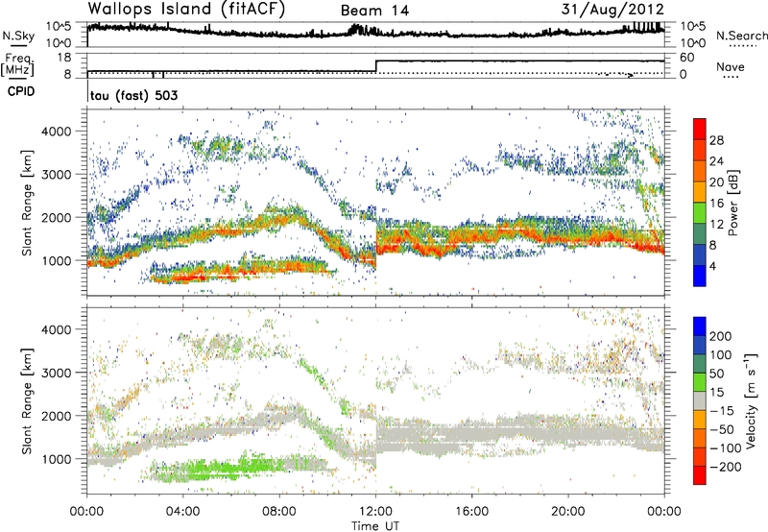Click the 'Time UT' axis title
Viewport: 768px width, 532px height.
375,525
